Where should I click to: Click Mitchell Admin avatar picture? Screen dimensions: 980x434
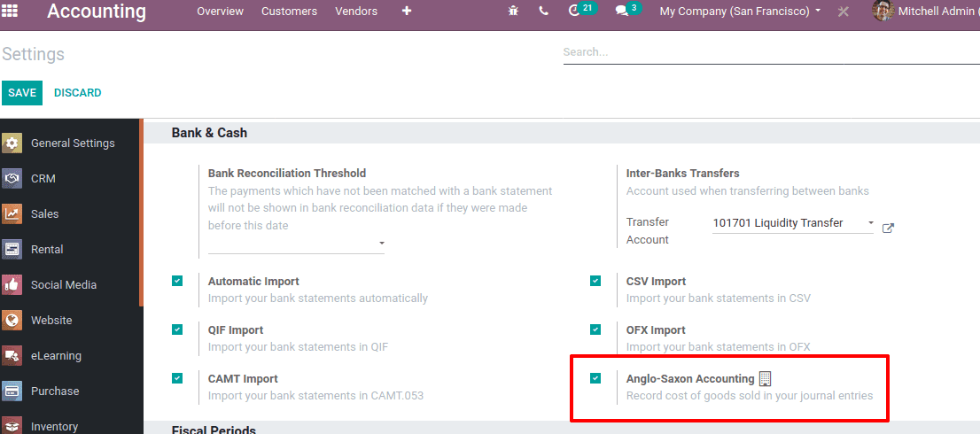point(883,11)
